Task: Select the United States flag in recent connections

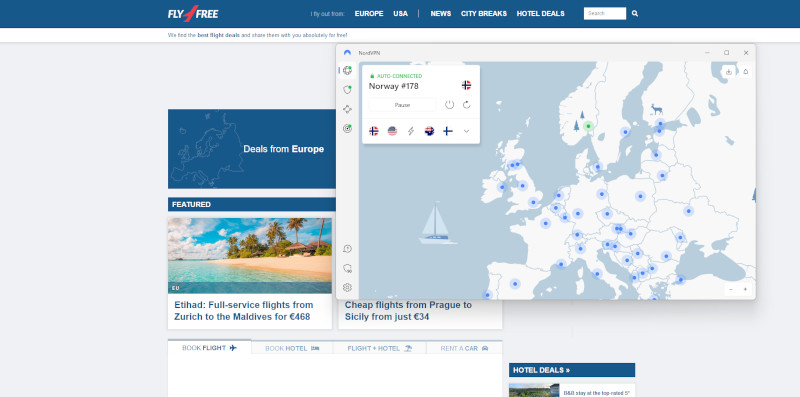Action: click(392, 131)
